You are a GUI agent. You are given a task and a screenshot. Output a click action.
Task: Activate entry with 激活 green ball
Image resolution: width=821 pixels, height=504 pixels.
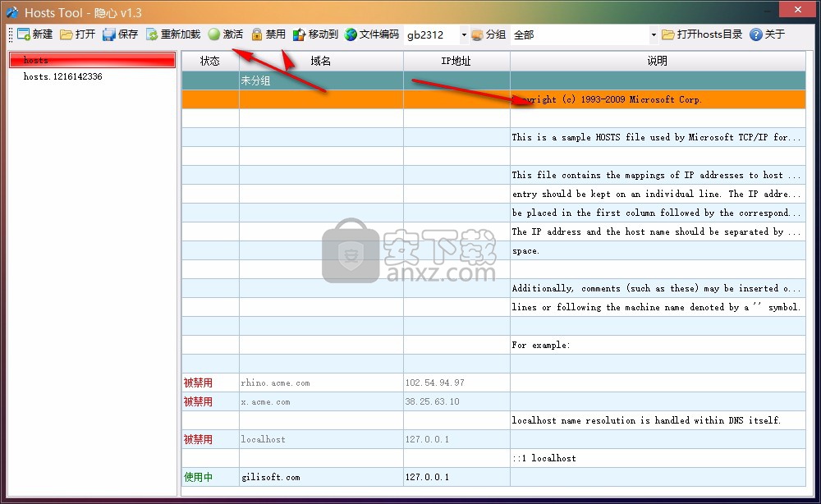[x=213, y=34]
